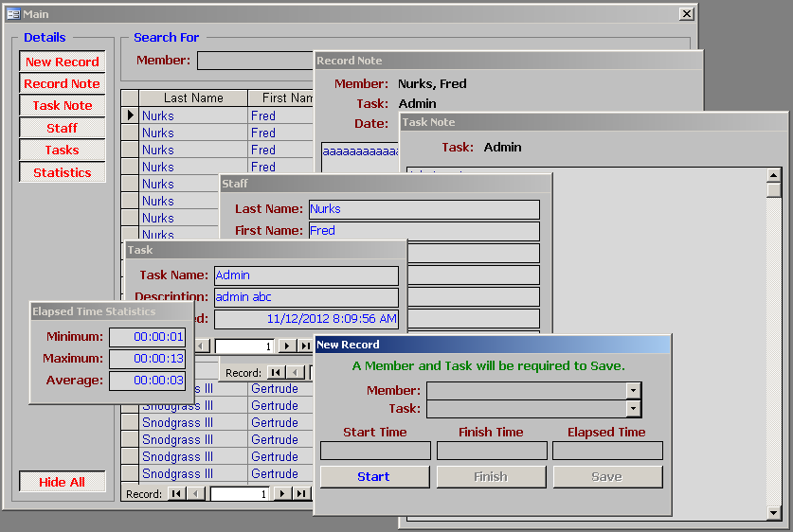This screenshot has width=793, height=532.
Task: Click previous record arrow in Task form navigator
Action: point(202,346)
